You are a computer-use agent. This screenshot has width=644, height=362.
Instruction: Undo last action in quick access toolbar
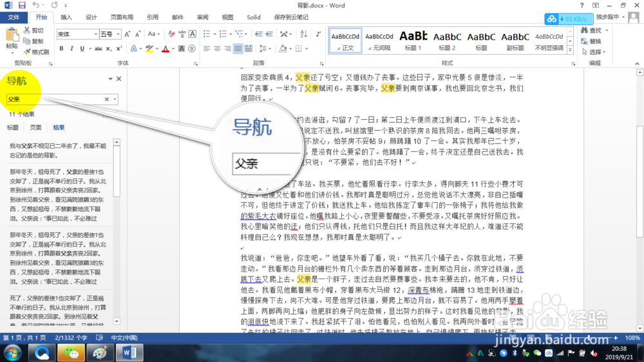35,5
